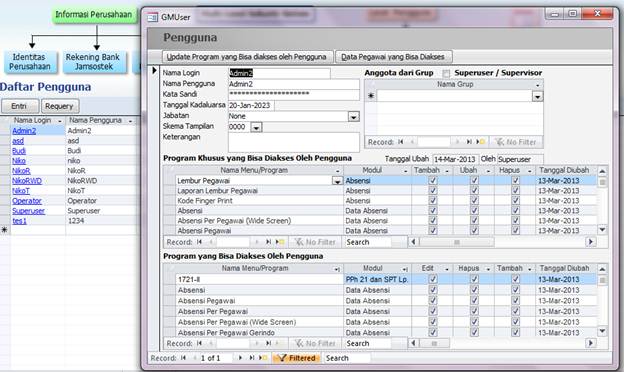Jump to last record in Program Khusus navigator
The image size is (624, 372).
coord(269,242)
